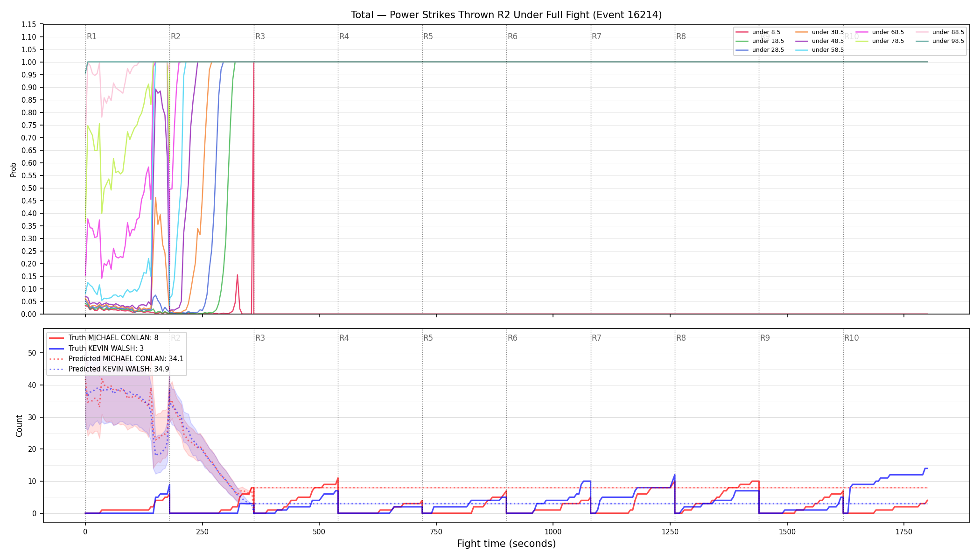Click the '0.50' probability axis tick

point(29,188)
